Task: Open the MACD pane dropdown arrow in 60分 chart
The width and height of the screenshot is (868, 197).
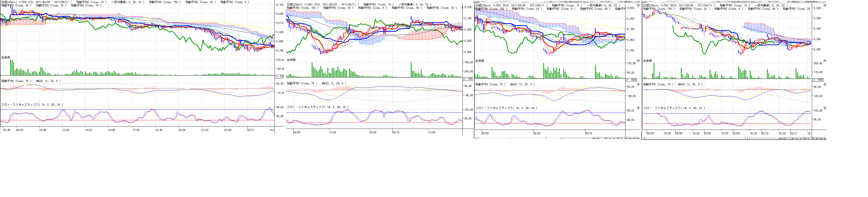Action: (824, 85)
